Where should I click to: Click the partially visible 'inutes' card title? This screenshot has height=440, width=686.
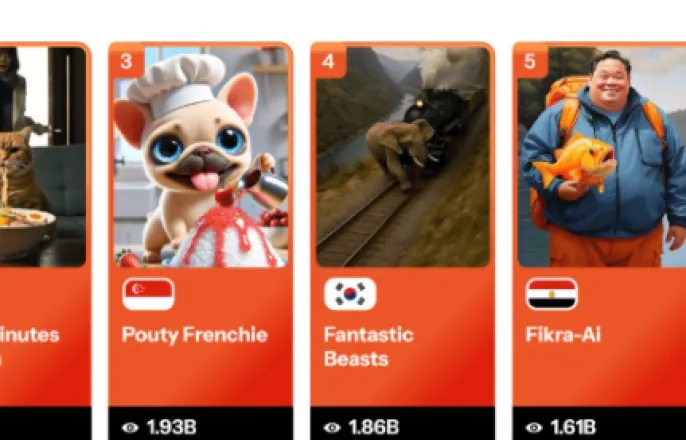click(x=29, y=335)
